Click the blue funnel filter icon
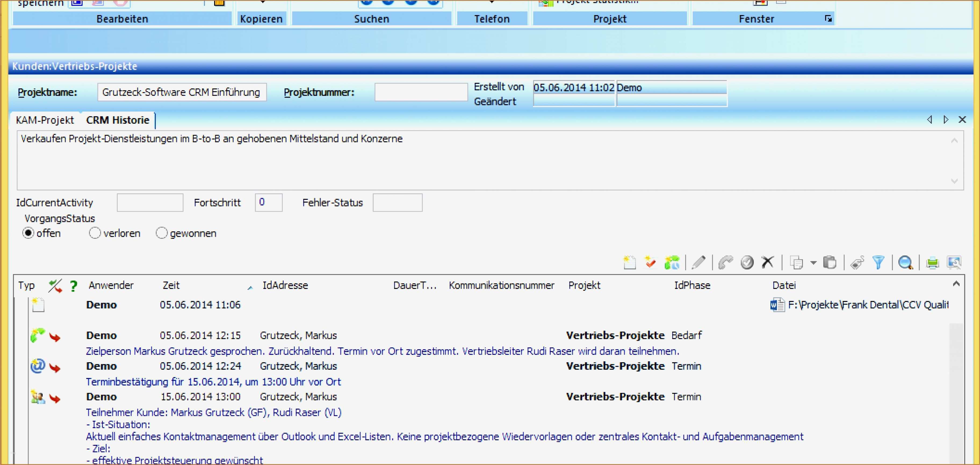 coord(878,262)
